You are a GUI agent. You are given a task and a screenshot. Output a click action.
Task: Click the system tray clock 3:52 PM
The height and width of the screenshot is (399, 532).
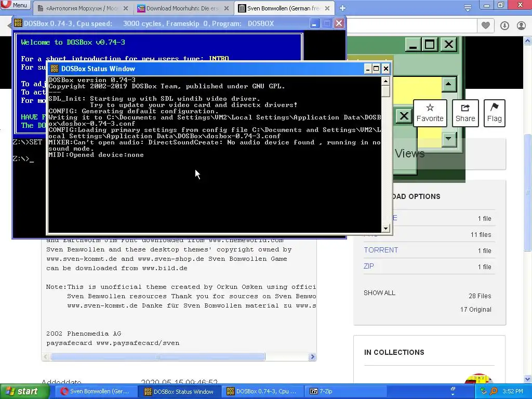click(513, 391)
